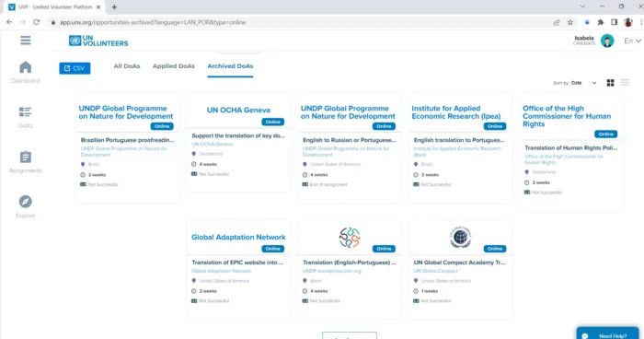Open UN Global Compact Academy Tr... opportunity

coord(460,262)
